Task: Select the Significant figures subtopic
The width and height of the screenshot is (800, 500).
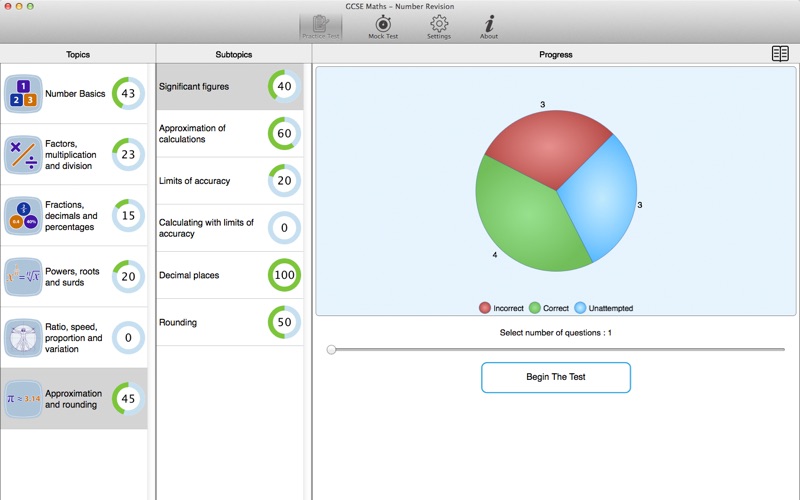Action: 230,87
